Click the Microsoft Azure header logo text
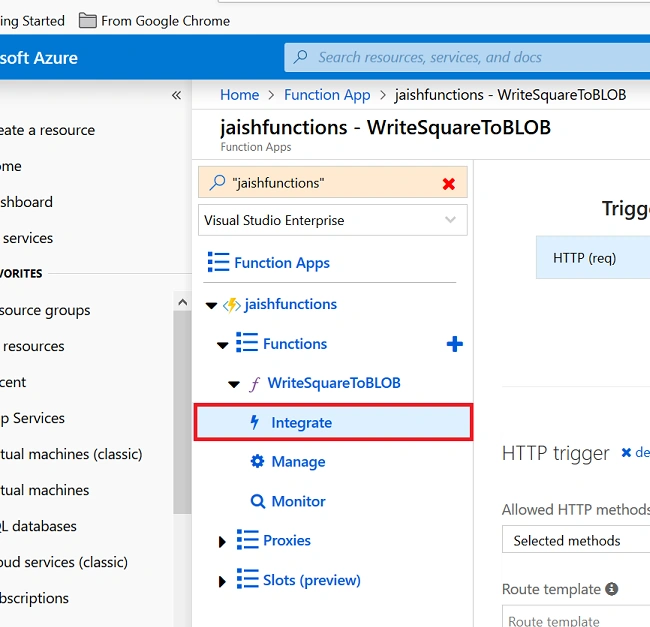The image size is (650, 627). [x=39, y=58]
